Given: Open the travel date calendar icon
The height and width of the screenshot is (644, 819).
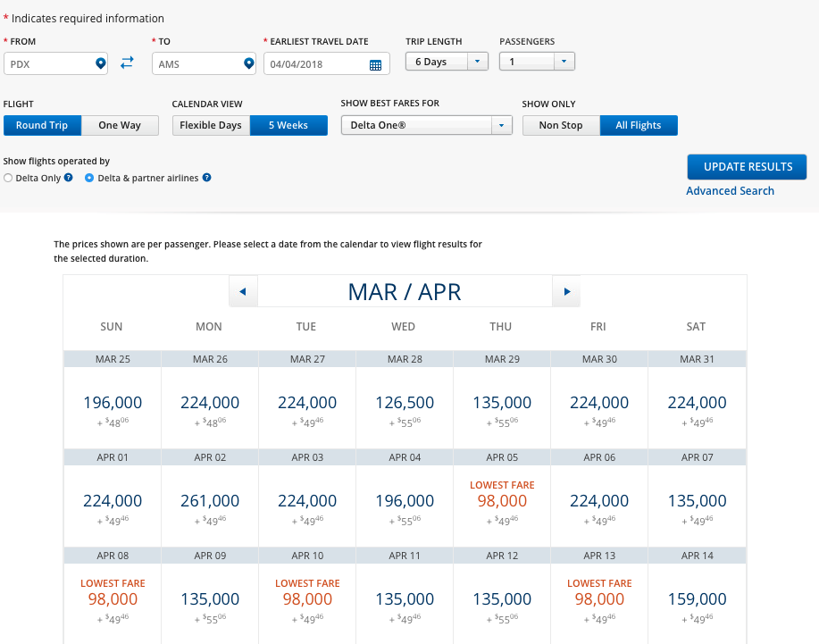Looking at the screenshot, I should pyautogui.click(x=375, y=64).
